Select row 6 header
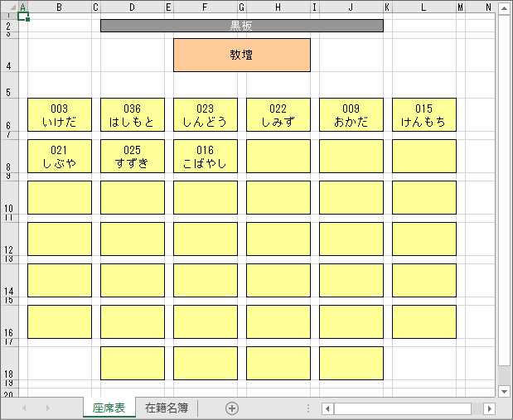Image resolution: width=513 pixels, height=420 pixels. [9, 115]
